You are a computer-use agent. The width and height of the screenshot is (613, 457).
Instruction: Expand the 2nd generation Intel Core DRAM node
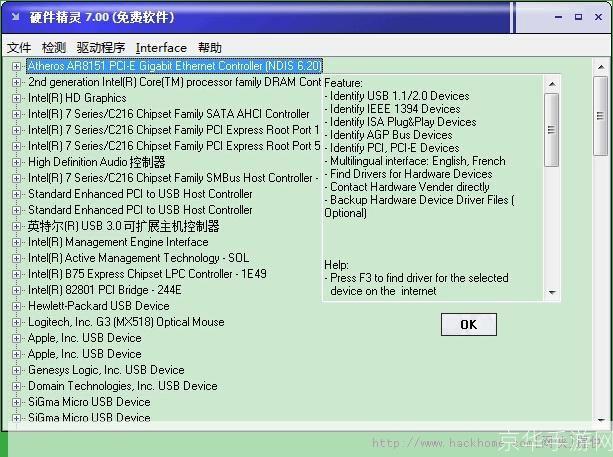pyautogui.click(x=16, y=82)
